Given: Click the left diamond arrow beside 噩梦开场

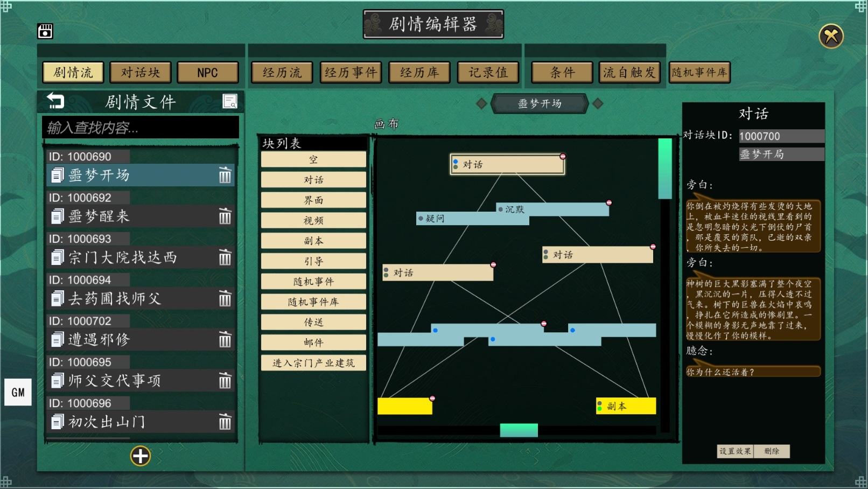Looking at the screenshot, I should (x=482, y=103).
